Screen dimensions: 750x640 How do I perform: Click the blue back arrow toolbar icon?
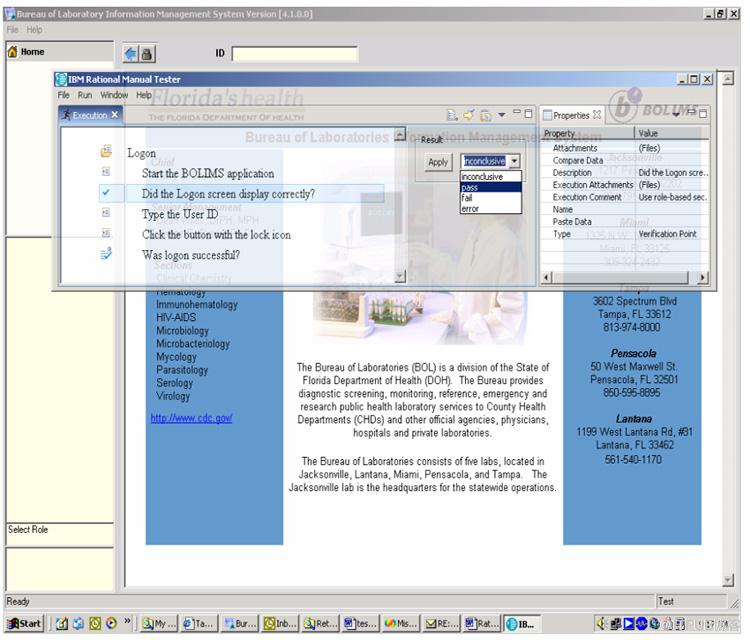click(x=131, y=54)
